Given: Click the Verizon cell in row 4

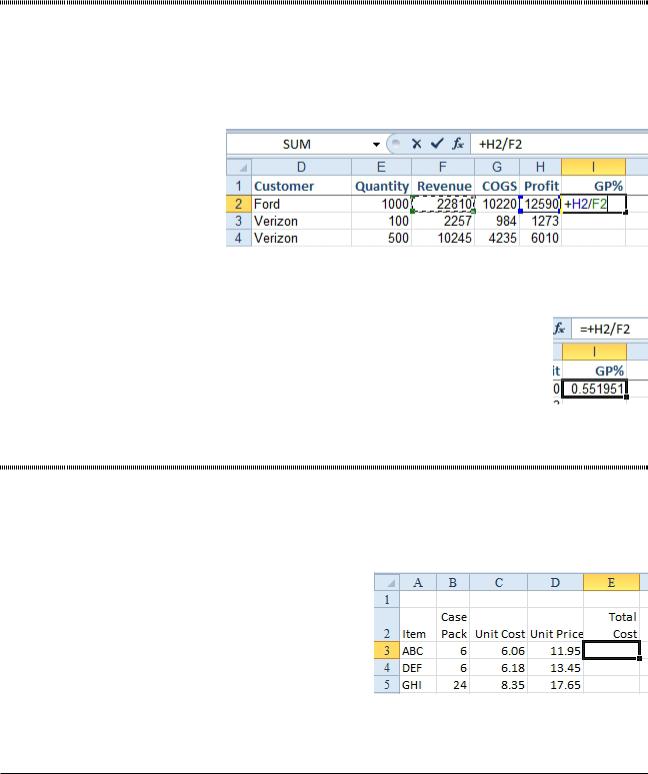Looking at the screenshot, I should 301,238.
